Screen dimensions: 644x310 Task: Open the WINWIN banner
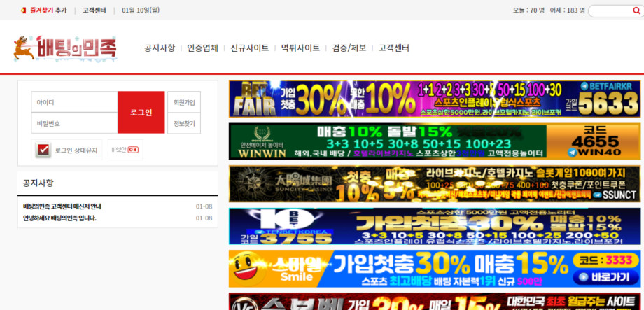click(435, 141)
